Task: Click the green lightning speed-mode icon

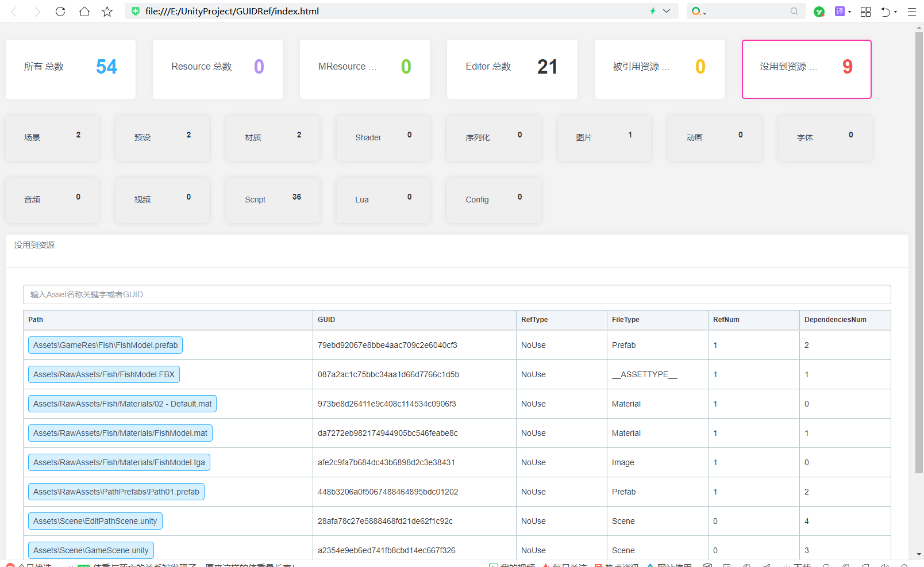Action: click(x=653, y=11)
